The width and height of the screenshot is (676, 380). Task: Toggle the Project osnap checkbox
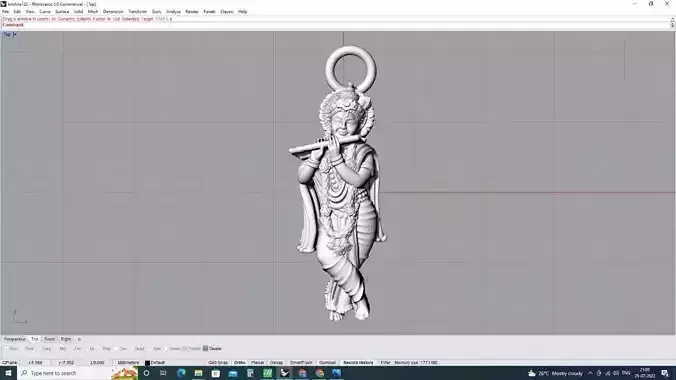pyautogui.click(x=185, y=349)
